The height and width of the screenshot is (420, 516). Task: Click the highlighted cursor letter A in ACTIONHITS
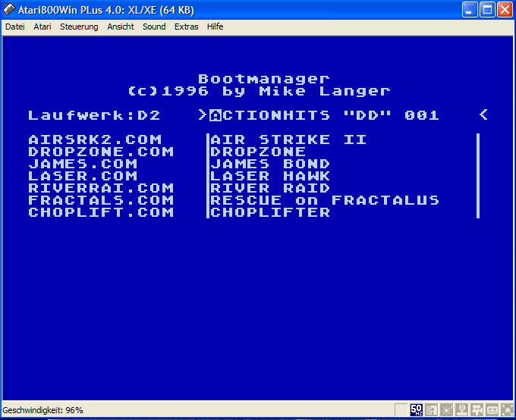click(216, 115)
